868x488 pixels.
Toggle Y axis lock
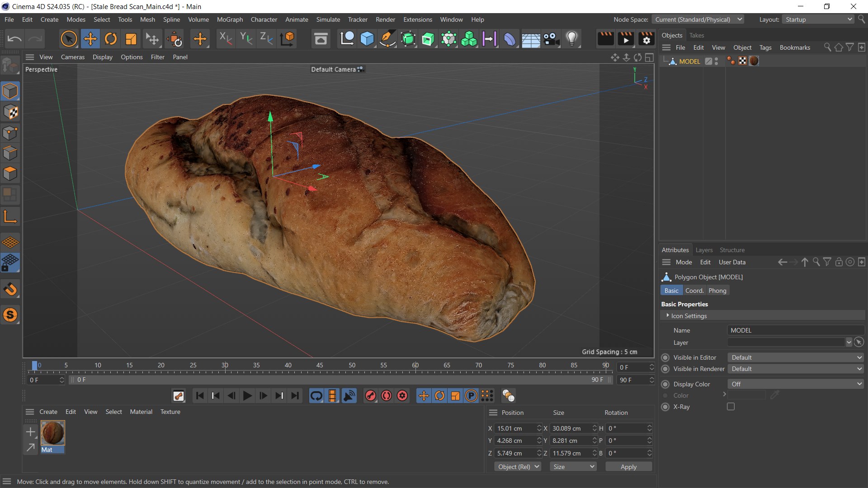(246, 39)
